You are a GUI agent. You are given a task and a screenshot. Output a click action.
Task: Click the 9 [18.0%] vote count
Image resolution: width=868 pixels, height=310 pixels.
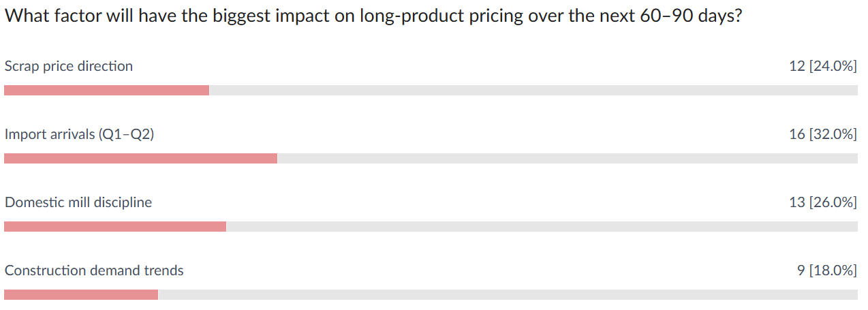(x=826, y=270)
